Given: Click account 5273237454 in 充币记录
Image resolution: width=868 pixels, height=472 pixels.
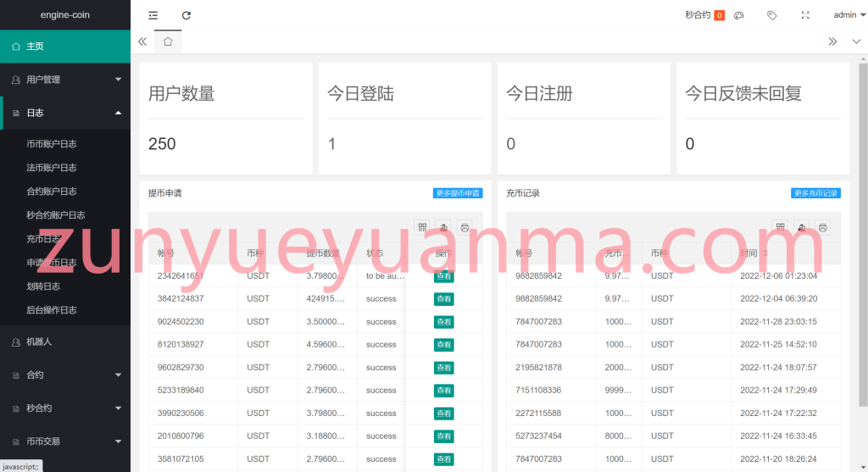Looking at the screenshot, I should click(538, 436).
